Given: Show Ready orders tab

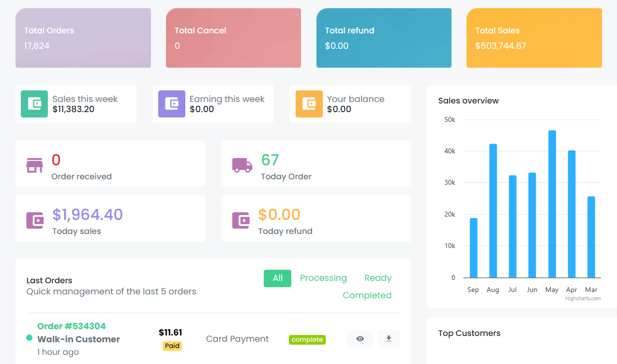Looking at the screenshot, I should point(377,278).
